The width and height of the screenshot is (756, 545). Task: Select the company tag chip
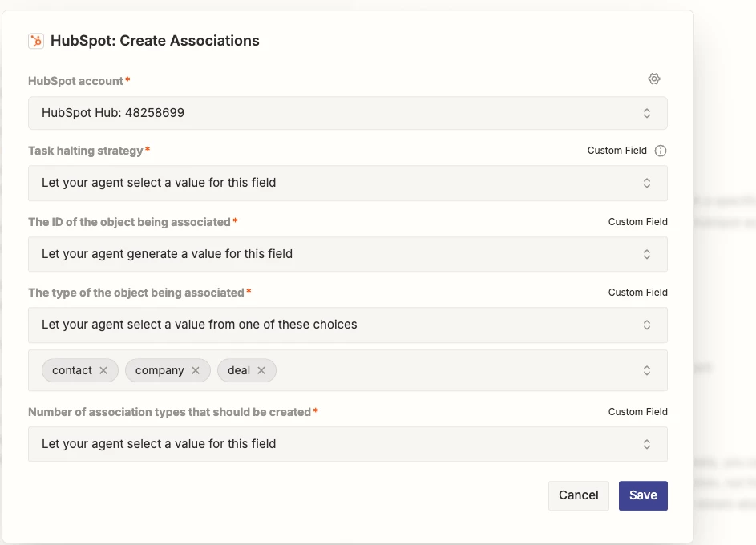tap(160, 370)
